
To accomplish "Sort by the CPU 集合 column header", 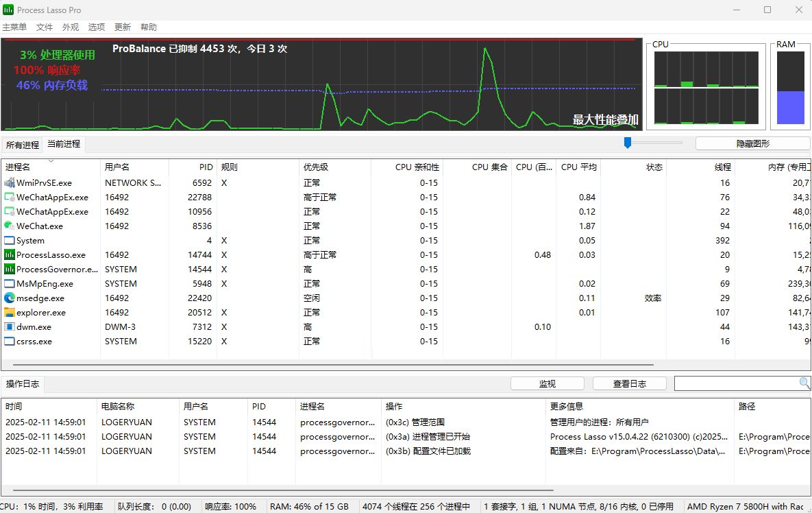I will tap(477, 167).
